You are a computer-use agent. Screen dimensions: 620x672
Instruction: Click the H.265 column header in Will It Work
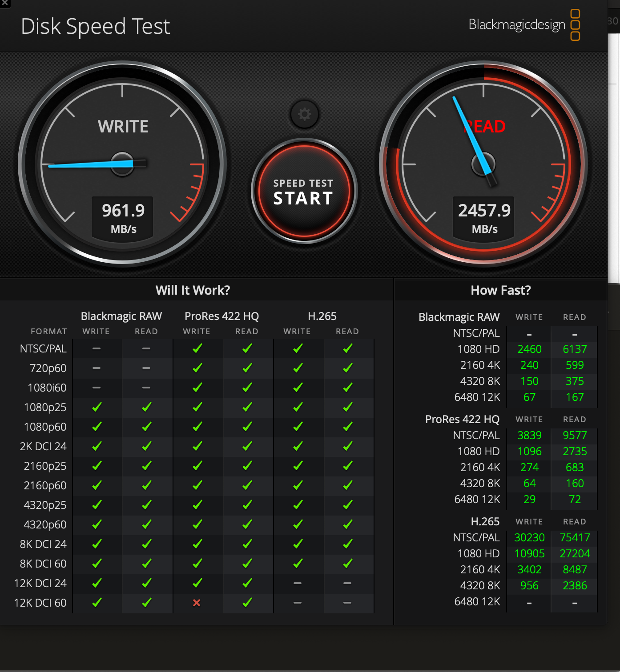[x=322, y=316]
